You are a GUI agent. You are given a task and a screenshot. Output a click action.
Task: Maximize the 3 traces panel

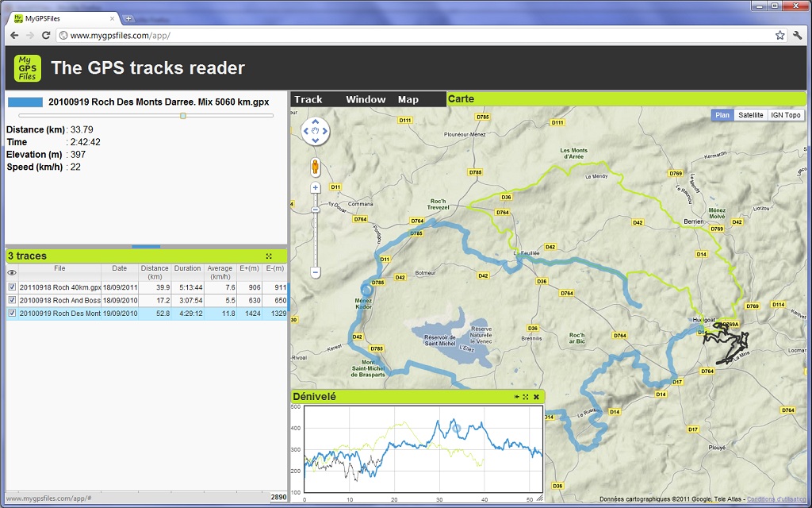click(x=269, y=256)
